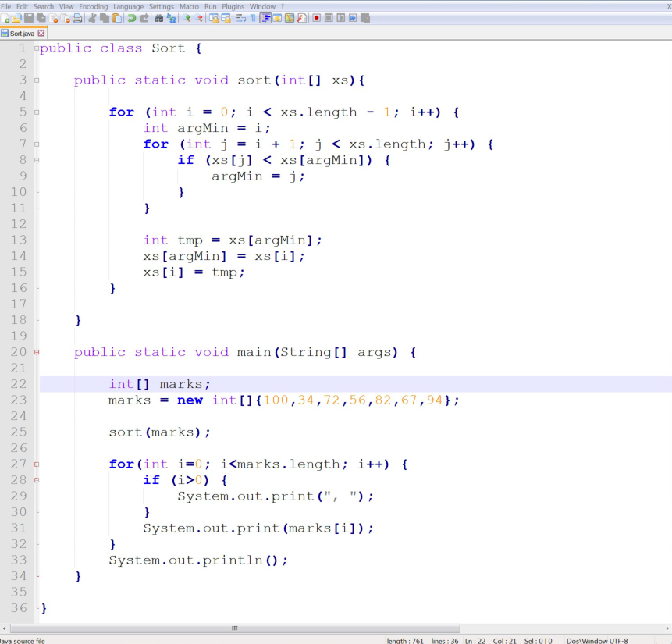
Task: Start macro recording with the red dot icon
Action: (317, 18)
